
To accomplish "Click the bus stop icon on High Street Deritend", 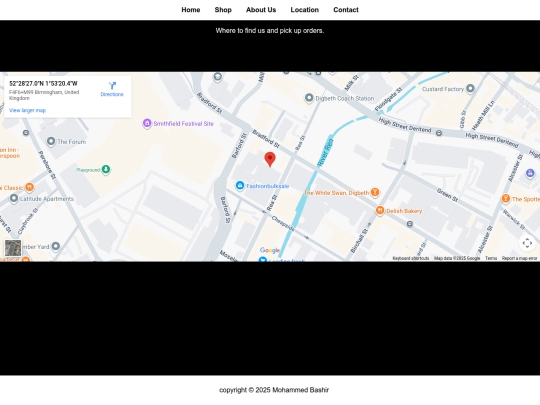I will (x=439, y=133).
